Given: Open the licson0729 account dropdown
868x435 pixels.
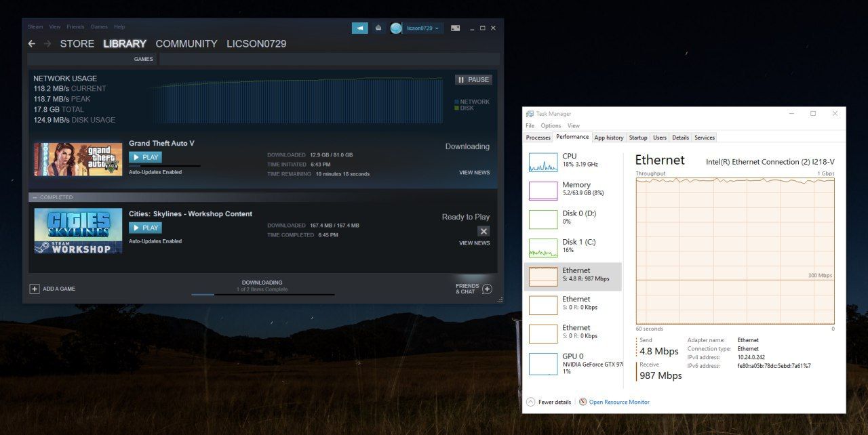Looking at the screenshot, I should pyautogui.click(x=423, y=28).
